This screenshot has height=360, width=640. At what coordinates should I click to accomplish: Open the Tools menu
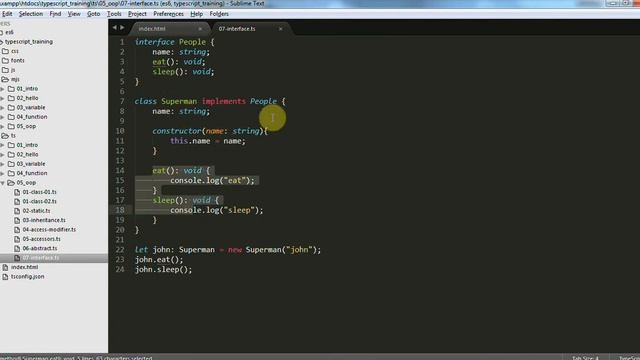114,14
